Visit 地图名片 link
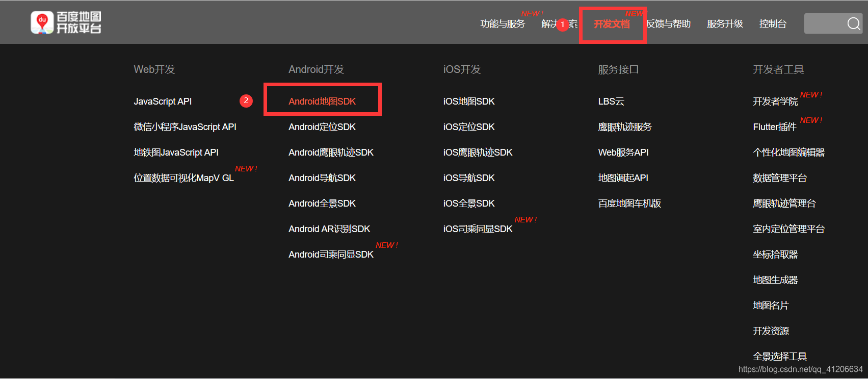Viewport: 868px width, 379px height. tap(771, 306)
